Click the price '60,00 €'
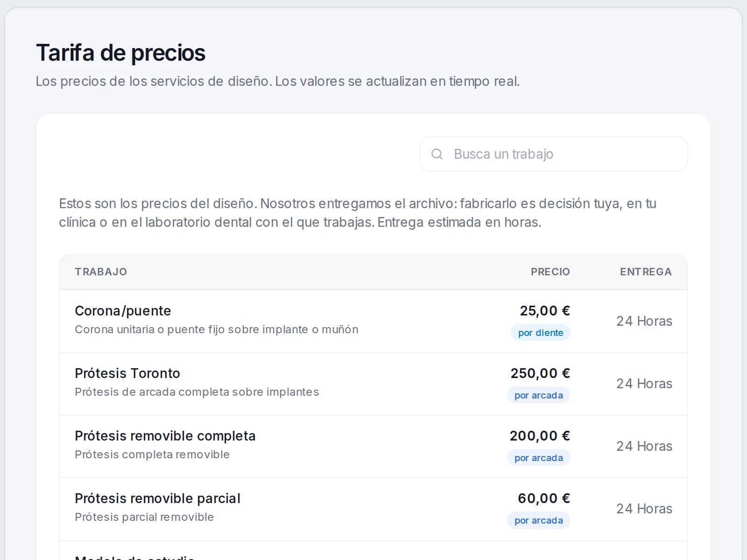The image size is (747, 560). pyautogui.click(x=544, y=498)
